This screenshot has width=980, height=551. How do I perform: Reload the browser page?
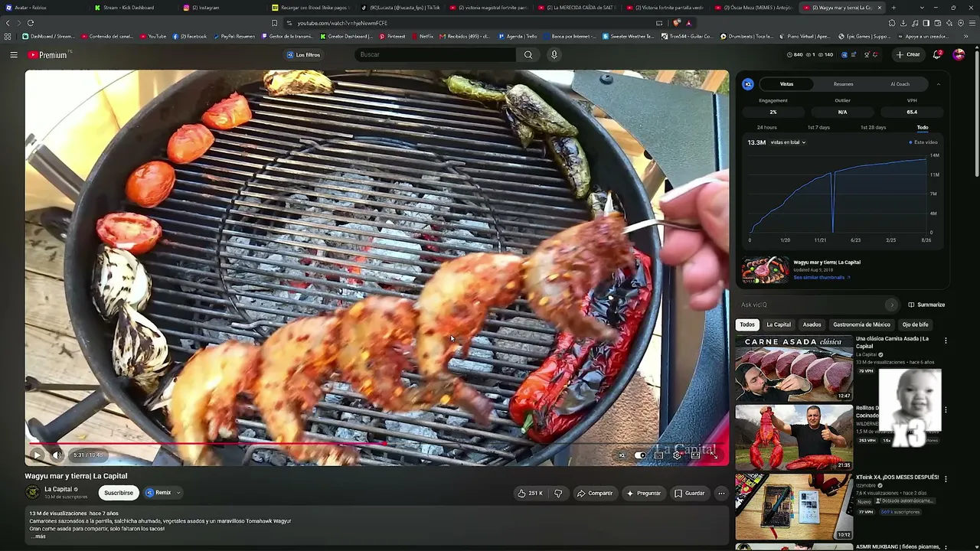click(31, 23)
